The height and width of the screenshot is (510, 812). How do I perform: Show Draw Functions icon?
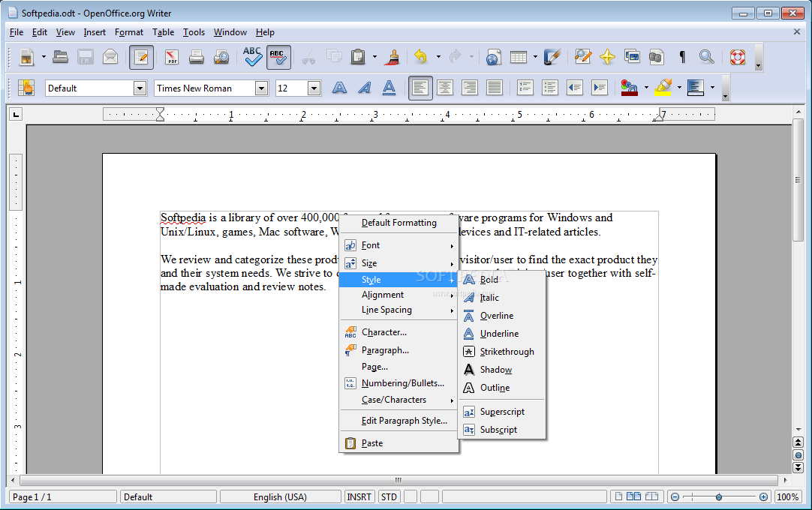[552, 57]
